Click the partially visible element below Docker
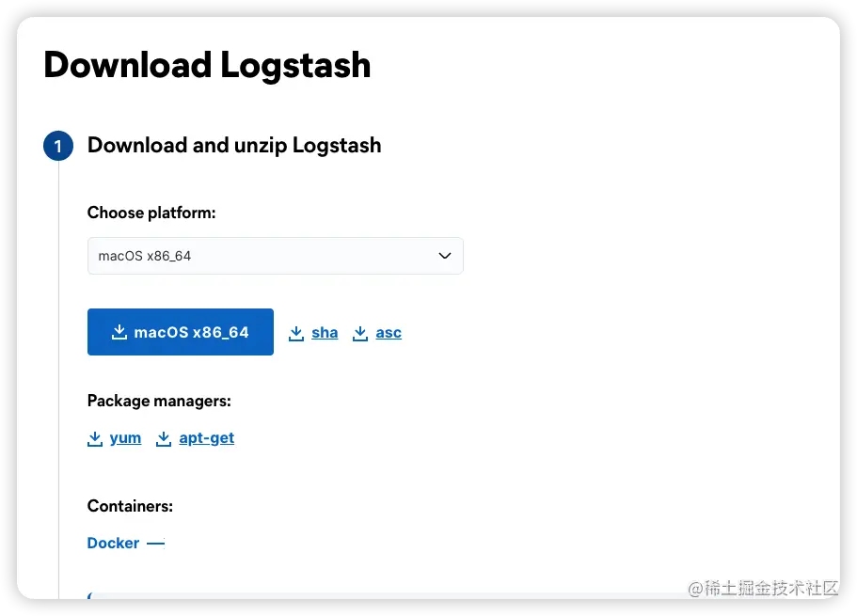The image size is (857, 616). (x=89, y=596)
